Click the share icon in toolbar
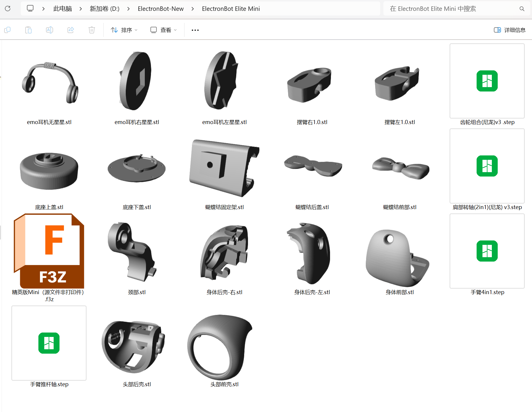 pos(71,30)
